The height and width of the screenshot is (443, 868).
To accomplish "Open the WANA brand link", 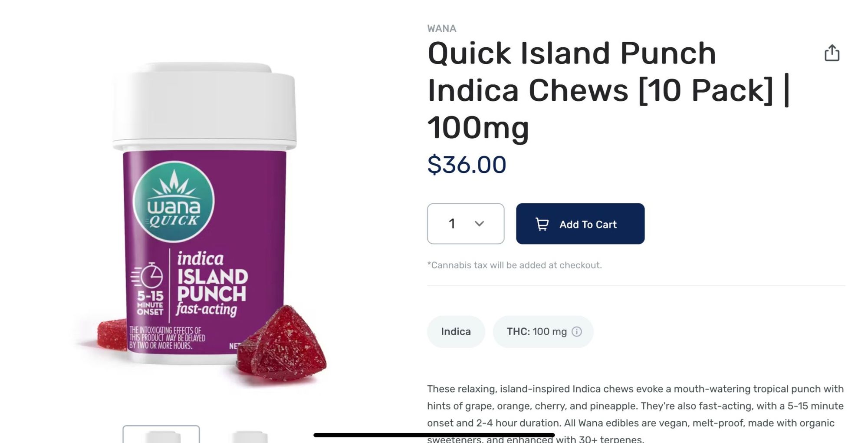I will click(x=442, y=29).
